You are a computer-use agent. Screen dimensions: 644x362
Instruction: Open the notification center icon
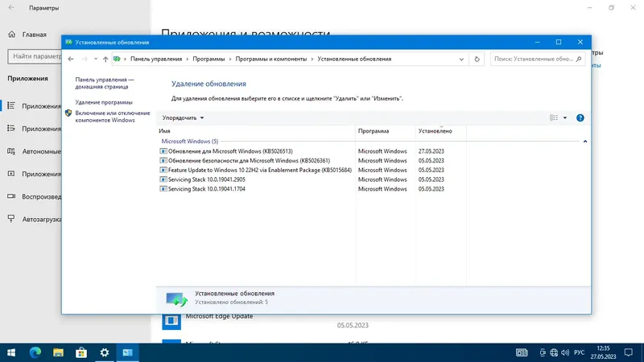(629, 352)
